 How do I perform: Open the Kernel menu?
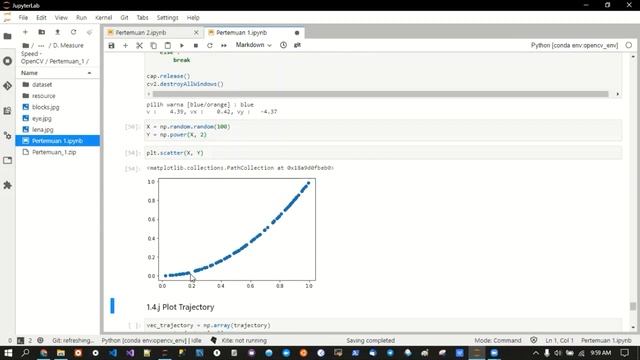(x=104, y=18)
